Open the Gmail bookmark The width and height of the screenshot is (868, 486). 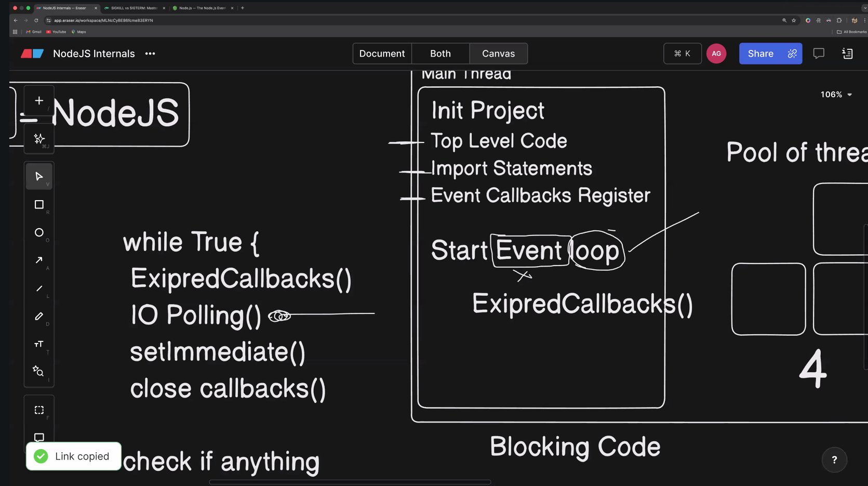click(x=34, y=32)
